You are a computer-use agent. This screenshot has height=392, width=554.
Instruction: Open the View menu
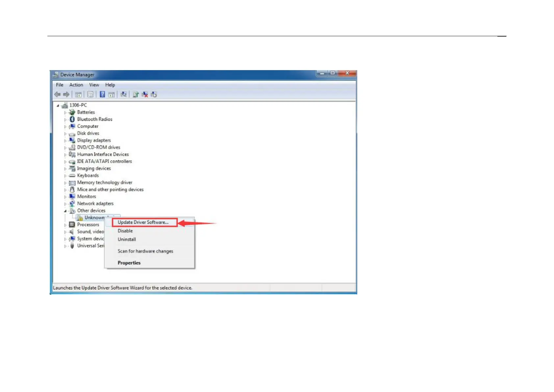[94, 85]
